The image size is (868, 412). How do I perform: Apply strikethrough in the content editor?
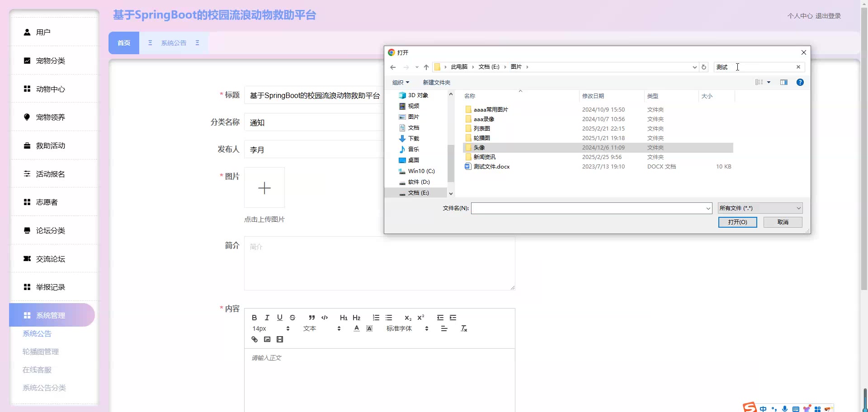(x=292, y=318)
